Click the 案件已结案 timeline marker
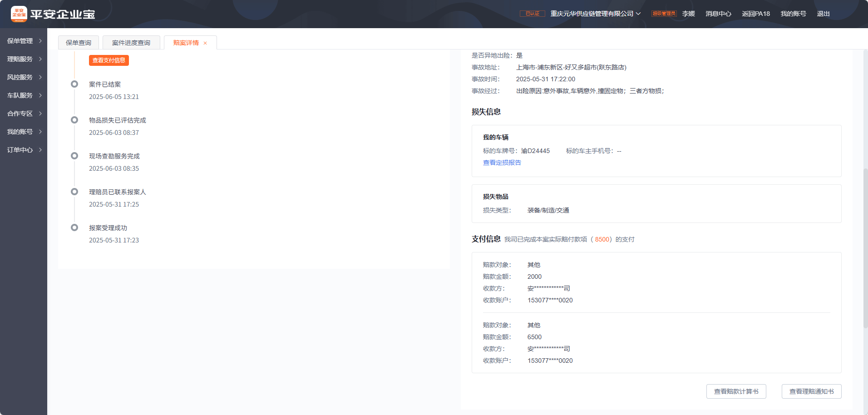Viewport: 868px width, 415px height. click(74, 84)
